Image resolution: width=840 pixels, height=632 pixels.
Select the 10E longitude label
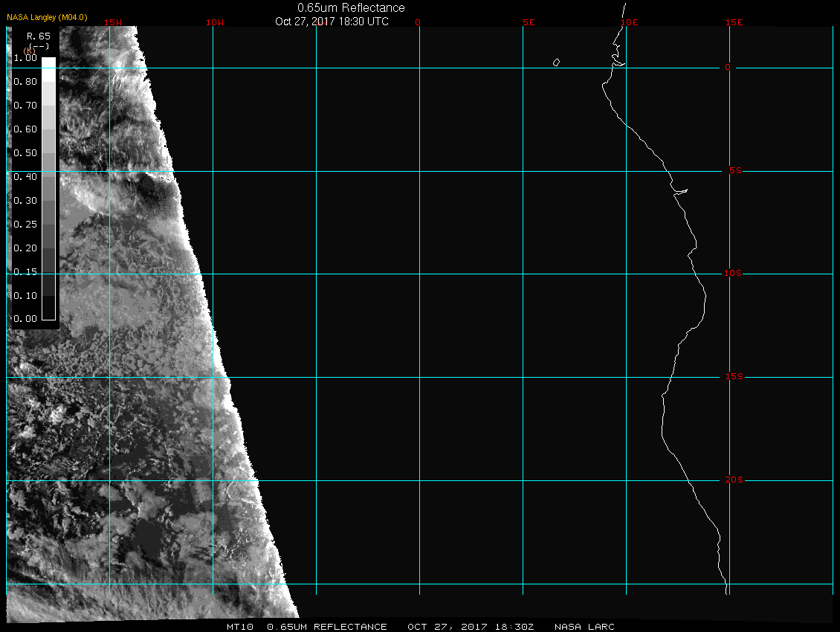pyautogui.click(x=629, y=22)
